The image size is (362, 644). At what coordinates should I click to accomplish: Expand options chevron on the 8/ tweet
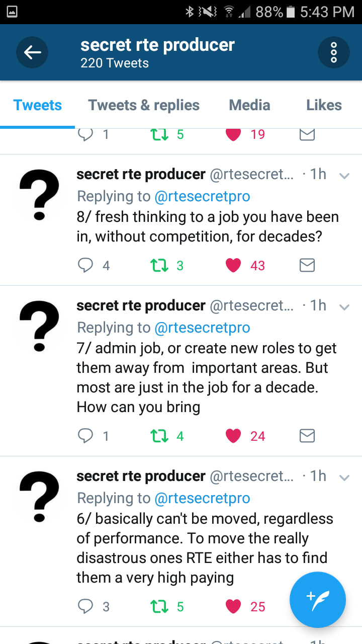coord(344,176)
